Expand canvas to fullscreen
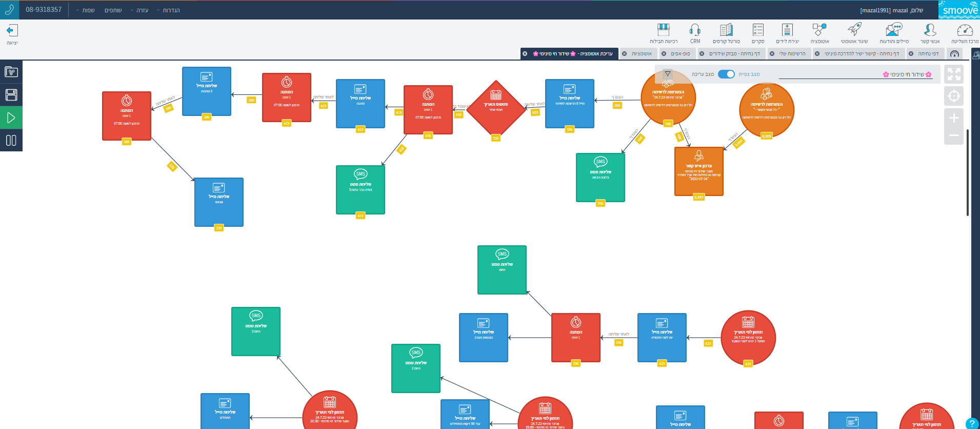980x429 pixels. (x=954, y=74)
